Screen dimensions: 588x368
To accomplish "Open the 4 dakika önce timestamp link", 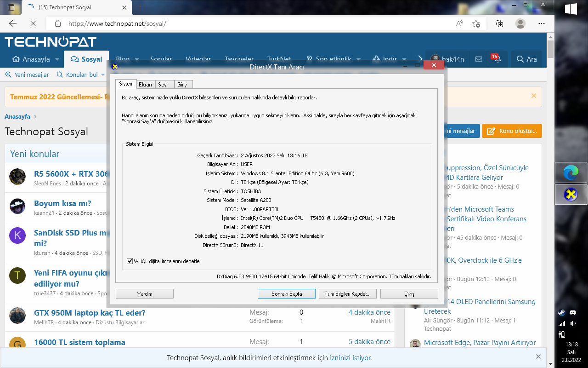I will click(x=369, y=312).
